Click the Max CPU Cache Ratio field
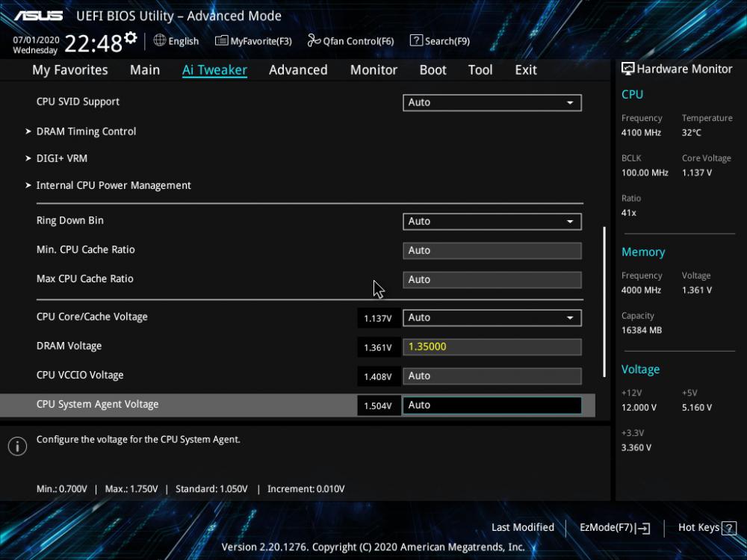Screen dimensions: 747x560 point(492,279)
